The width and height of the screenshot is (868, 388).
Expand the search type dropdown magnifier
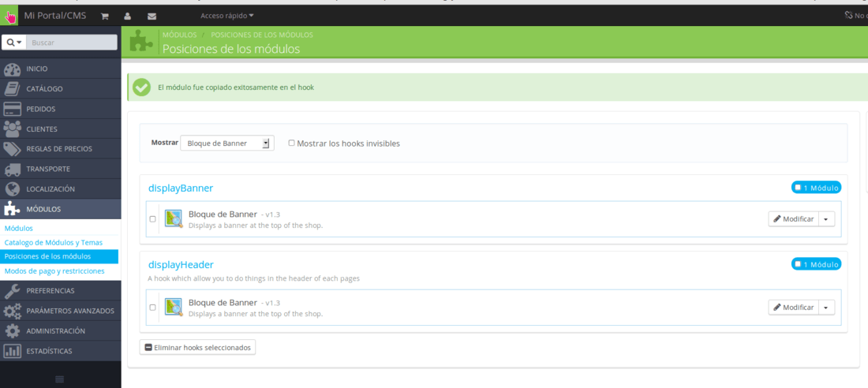pos(14,43)
